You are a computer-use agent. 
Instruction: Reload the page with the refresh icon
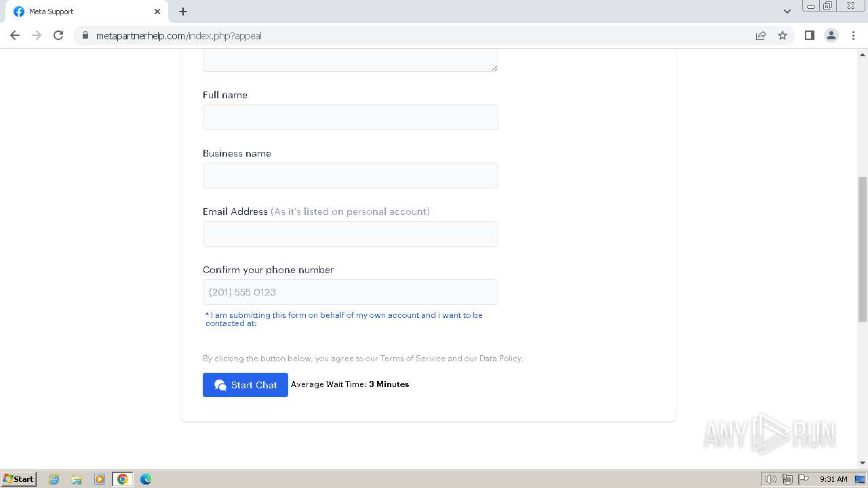coord(58,35)
